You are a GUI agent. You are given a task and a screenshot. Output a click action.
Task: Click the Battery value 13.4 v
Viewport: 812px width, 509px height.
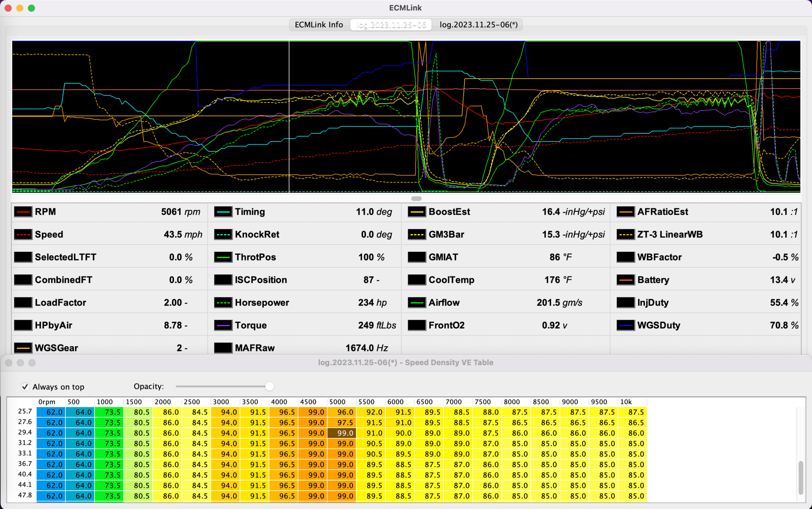point(783,280)
